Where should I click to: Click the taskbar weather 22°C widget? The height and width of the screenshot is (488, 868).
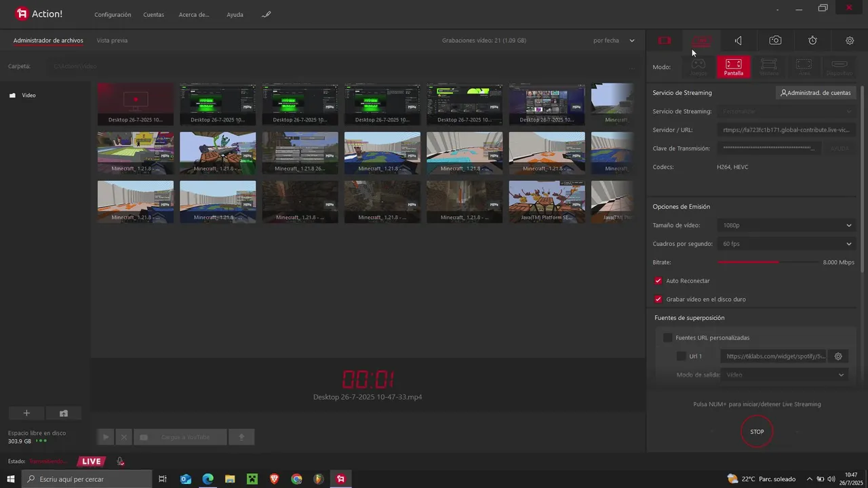pos(761,479)
